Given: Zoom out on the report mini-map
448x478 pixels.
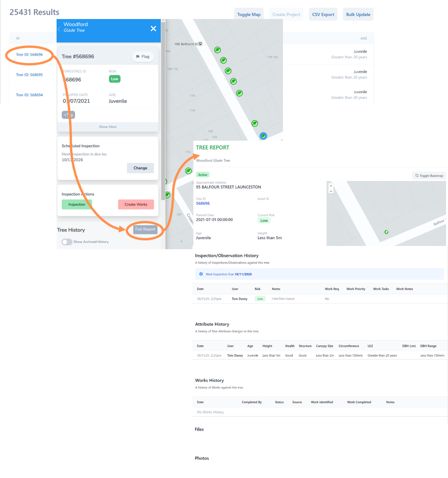Looking at the screenshot, I should coord(331,191).
